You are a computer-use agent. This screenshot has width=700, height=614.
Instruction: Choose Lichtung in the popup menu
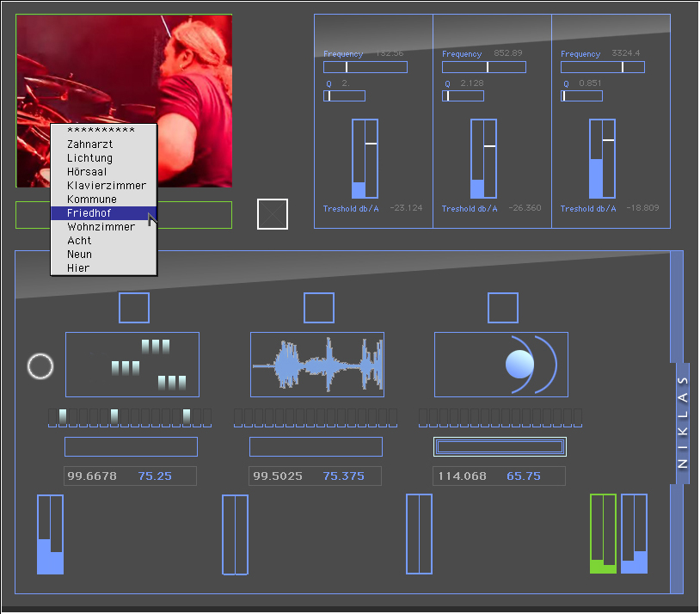(x=103, y=158)
